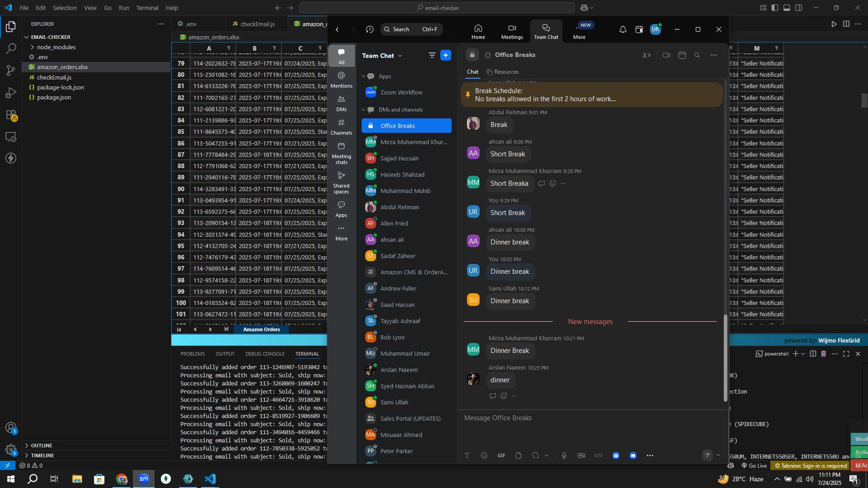Kill terminal trash icon in VS Code
Viewport: 868px width, 488px height.
click(823, 354)
